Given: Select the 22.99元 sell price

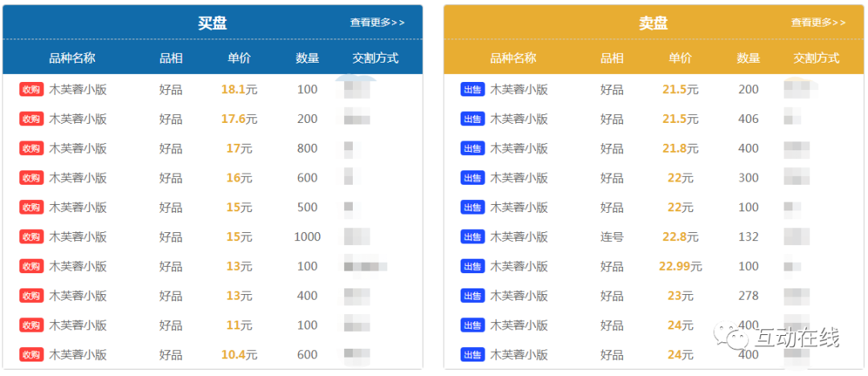Looking at the screenshot, I should coord(681,266).
